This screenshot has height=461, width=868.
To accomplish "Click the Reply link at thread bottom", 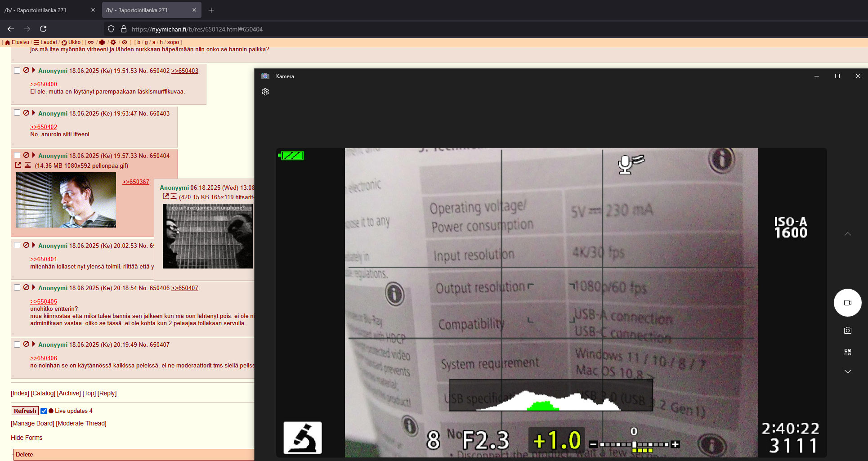I will pyautogui.click(x=107, y=393).
